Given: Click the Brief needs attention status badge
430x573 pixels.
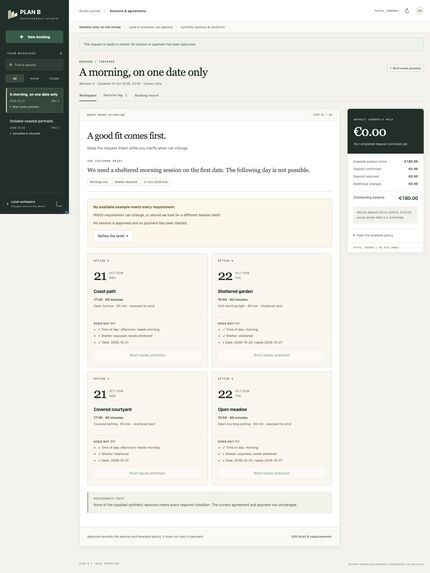Looking at the screenshot, I should tap(406, 68).
